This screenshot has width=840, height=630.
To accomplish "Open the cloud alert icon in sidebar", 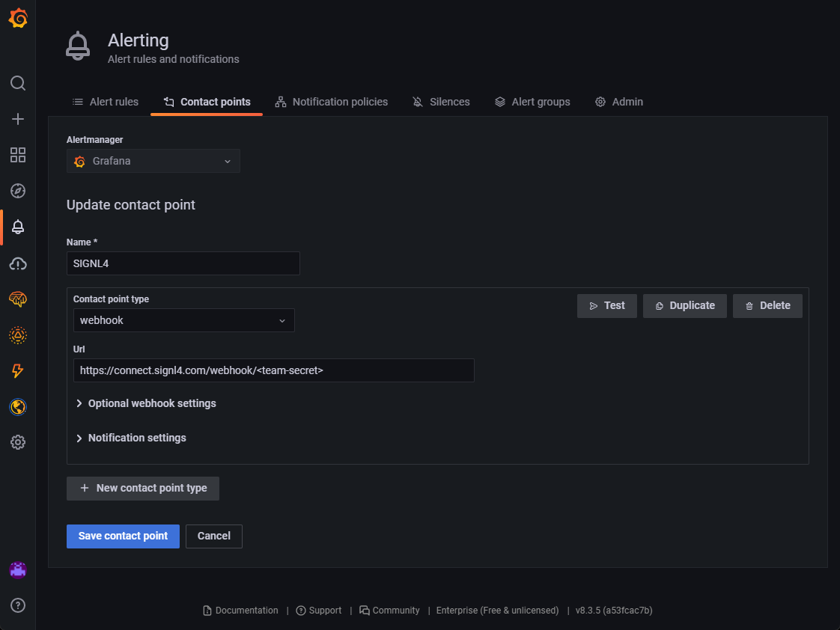I will 18,263.
